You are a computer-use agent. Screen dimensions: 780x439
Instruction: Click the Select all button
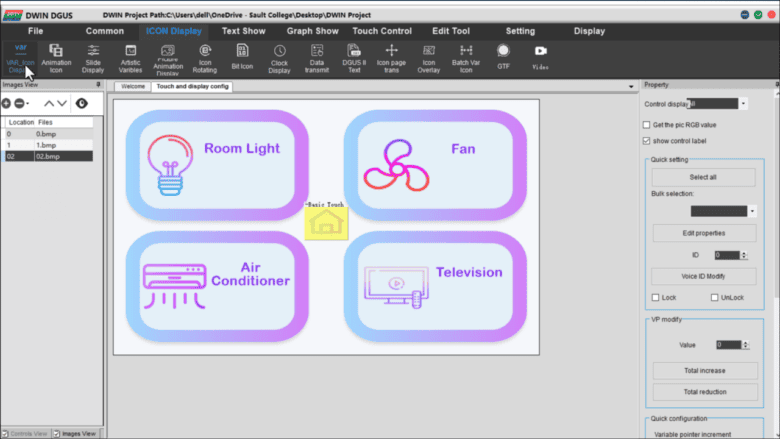703,177
